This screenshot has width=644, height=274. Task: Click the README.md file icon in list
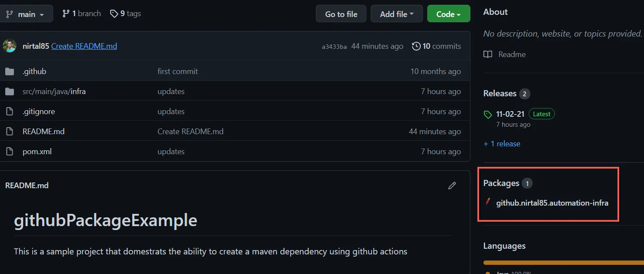pyautogui.click(x=10, y=132)
